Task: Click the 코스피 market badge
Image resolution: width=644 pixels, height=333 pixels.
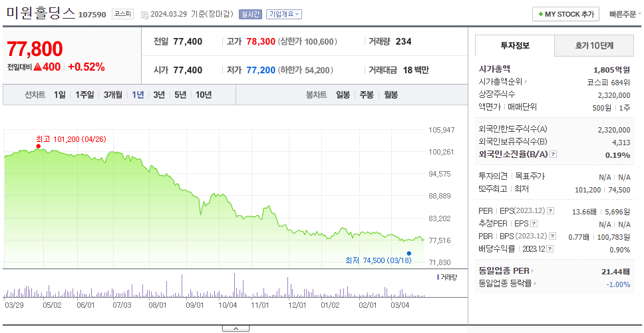Action: 123,14
